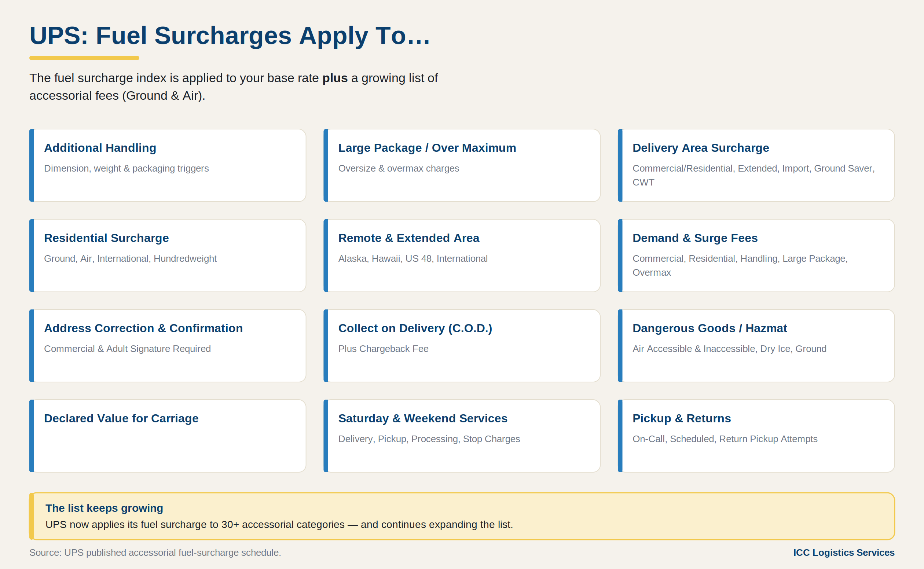Click 'Dimension, weight & packaging triggers' text
The image size is (924, 569).
point(126,168)
